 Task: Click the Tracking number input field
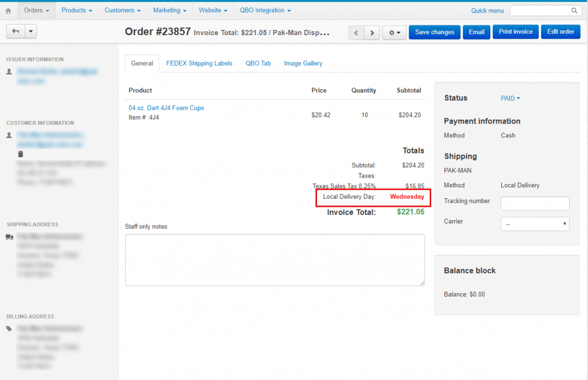click(535, 204)
